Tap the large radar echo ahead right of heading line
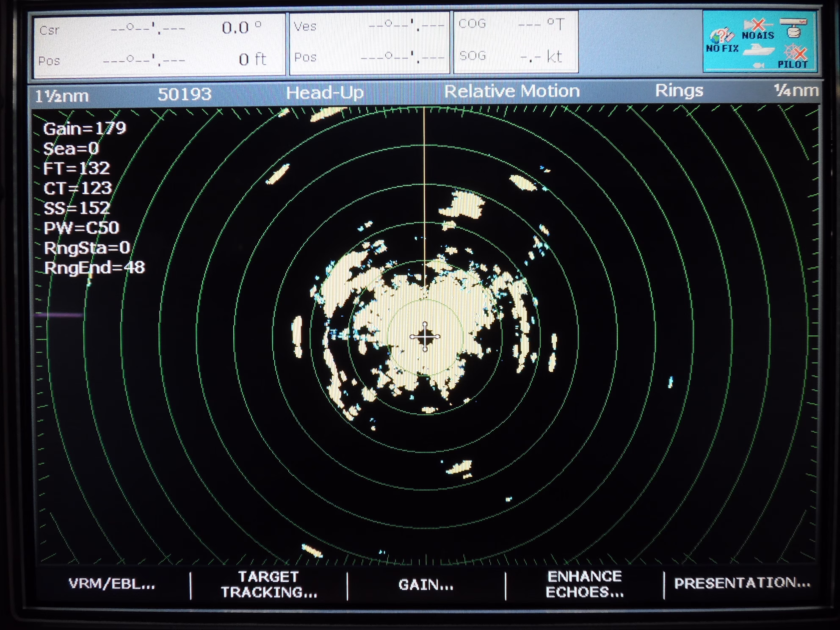The image size is (840, 630). [463, 204]
